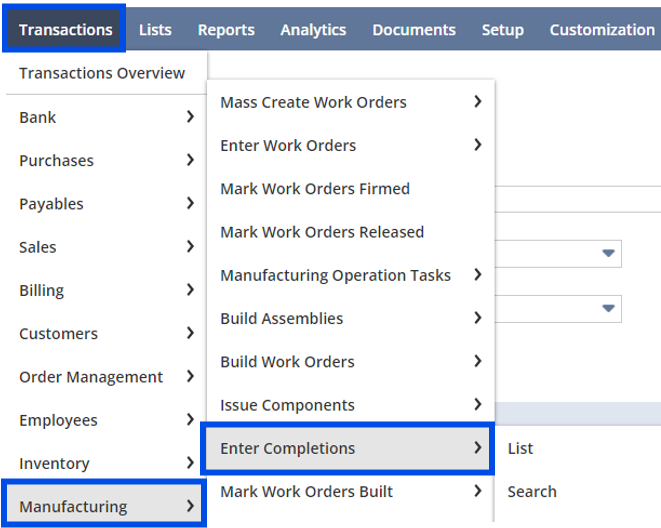The height and width of the screenshot is (528, 661).
Task: Go to Transactions Overview
Action: [102, 73]
